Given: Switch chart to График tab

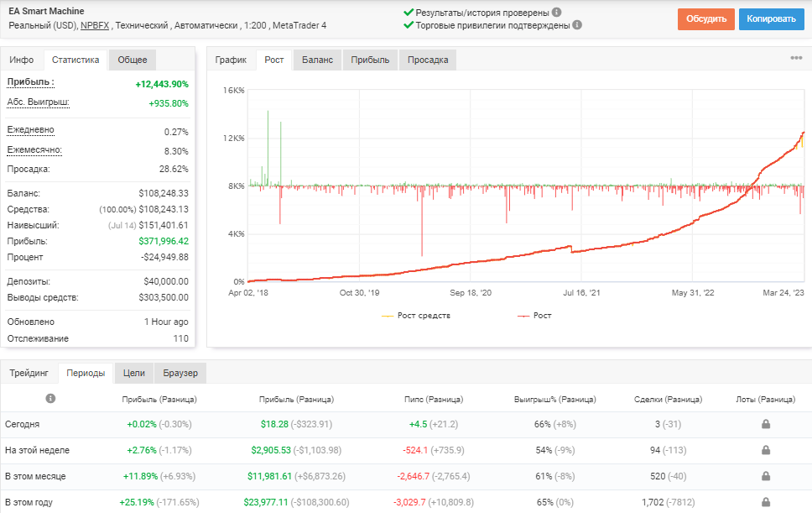Looking at the screenshot, I should click(231, 60).
